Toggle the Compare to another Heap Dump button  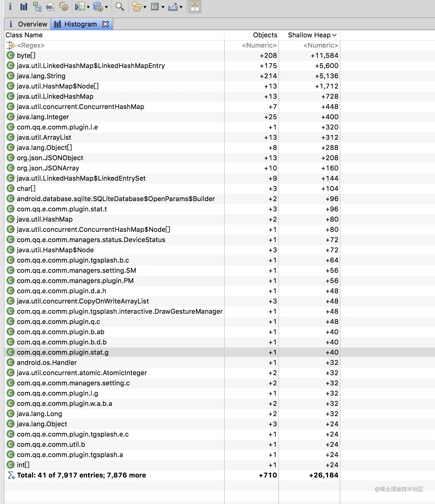(195, 6)
